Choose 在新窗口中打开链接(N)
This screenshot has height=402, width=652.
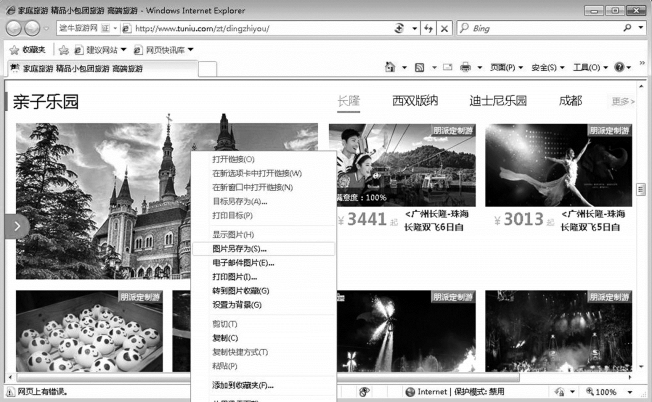coord(264,187)
